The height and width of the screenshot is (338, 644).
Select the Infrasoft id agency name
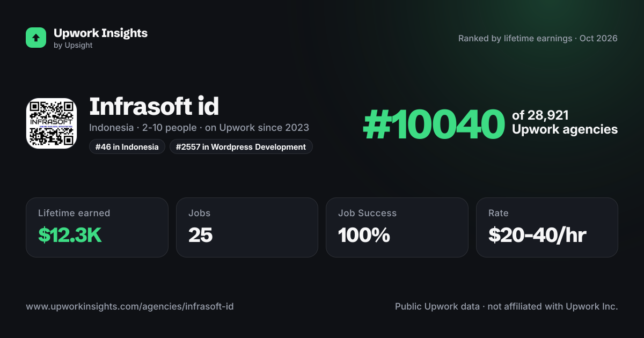[x=154, y=106]
